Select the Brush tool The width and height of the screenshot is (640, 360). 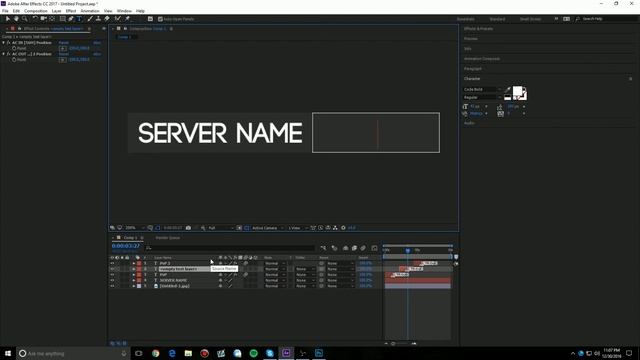coord(90,19)
